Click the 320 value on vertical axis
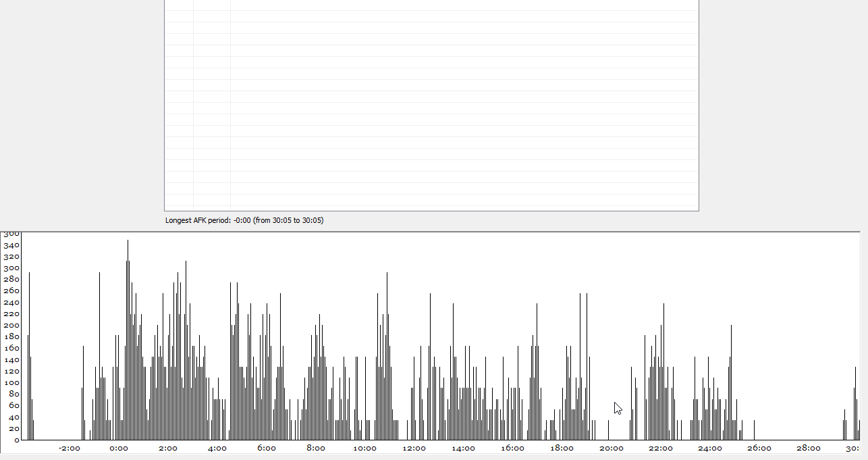The image size is (868, 460). click(11, 257)
